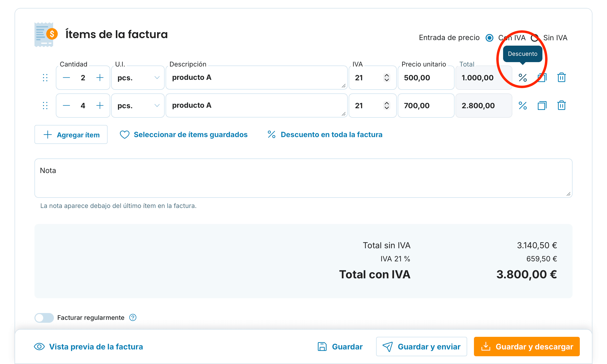This screenshot has height=364, width=607.
Task: Select the Con IVA price entry option
Action: pyautogui.click(x=489, y=38)
